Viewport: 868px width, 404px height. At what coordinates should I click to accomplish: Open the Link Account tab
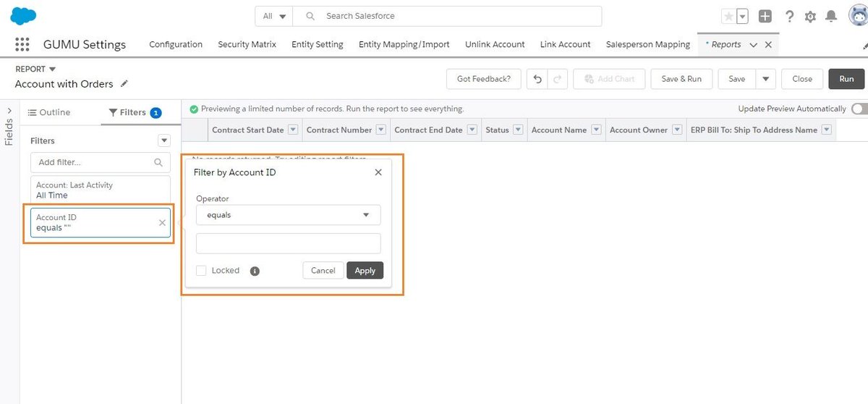[x=566, y=44]
